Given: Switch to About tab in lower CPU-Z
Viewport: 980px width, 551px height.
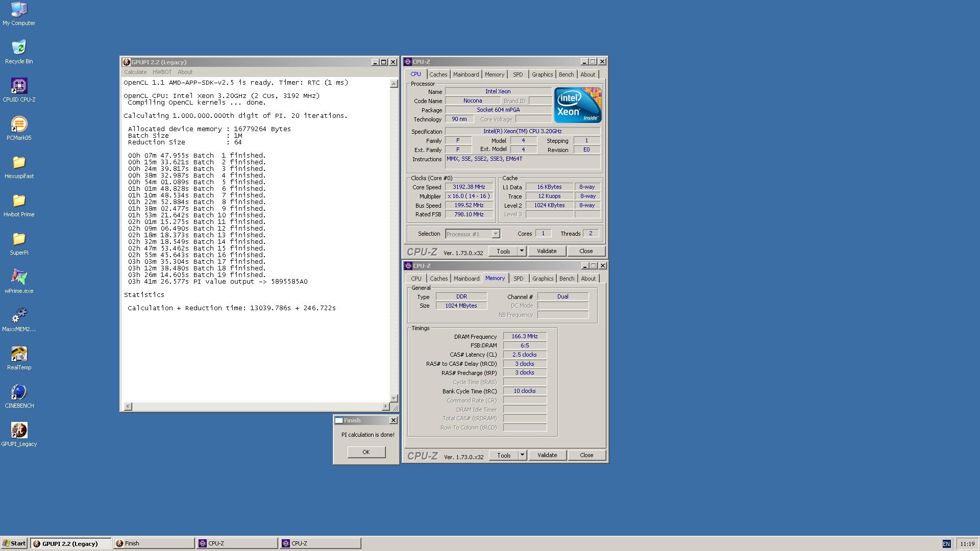Looking at the screenshot, I should coord(588,279).
